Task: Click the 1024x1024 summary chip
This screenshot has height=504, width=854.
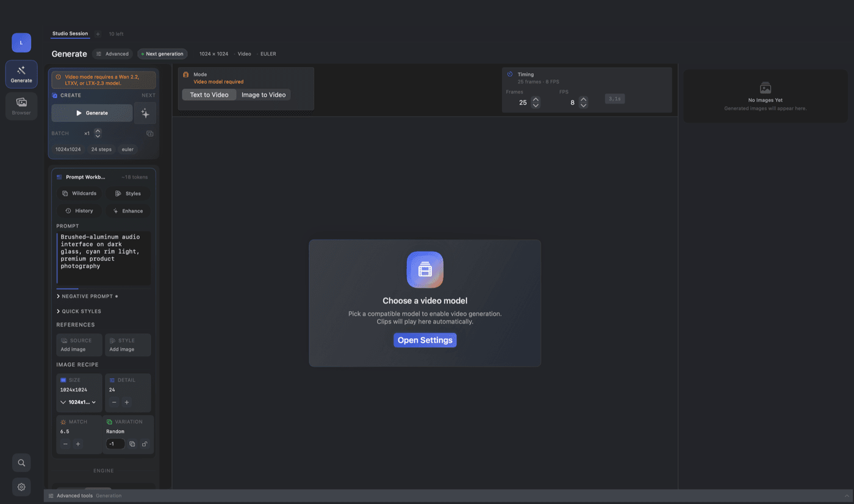Action: pos(68,149)
